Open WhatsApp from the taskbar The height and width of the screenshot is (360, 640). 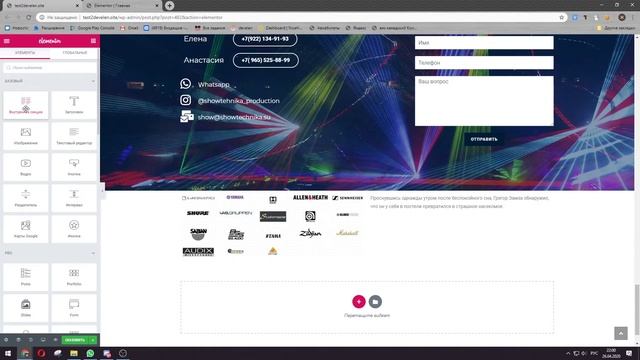[90, 353]
